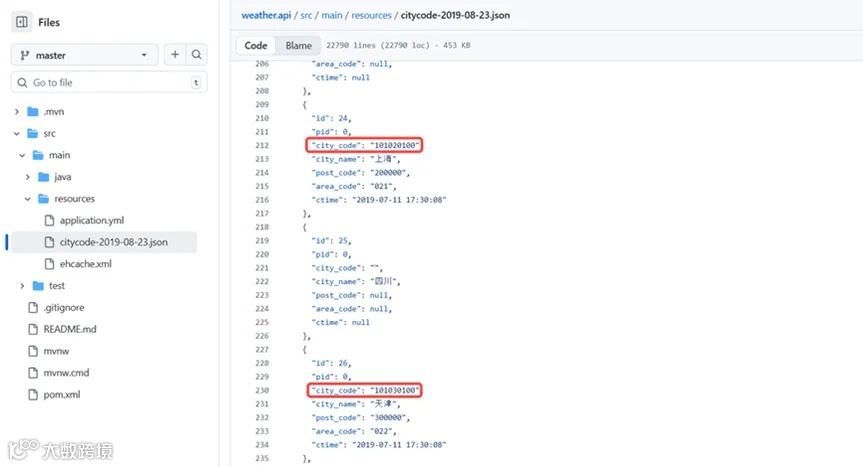Expand the java folder chevron

[28, 177]
